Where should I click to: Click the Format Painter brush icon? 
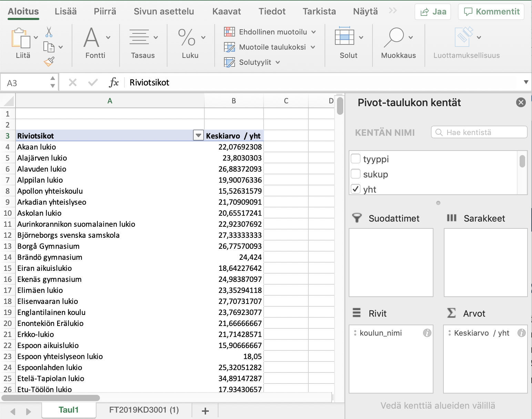[x=49, y=62]
